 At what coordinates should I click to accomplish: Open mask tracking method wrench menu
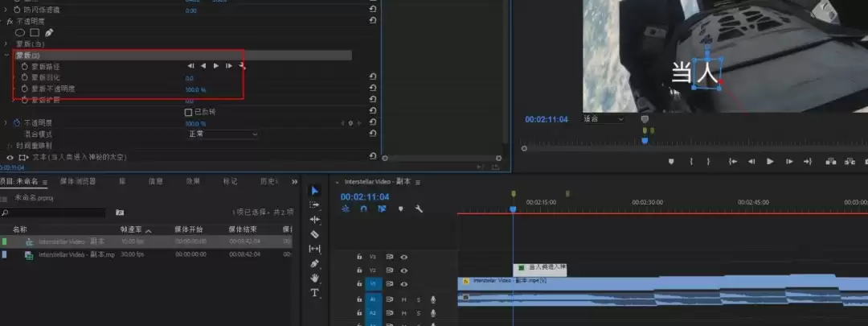[x=241, y=66]
